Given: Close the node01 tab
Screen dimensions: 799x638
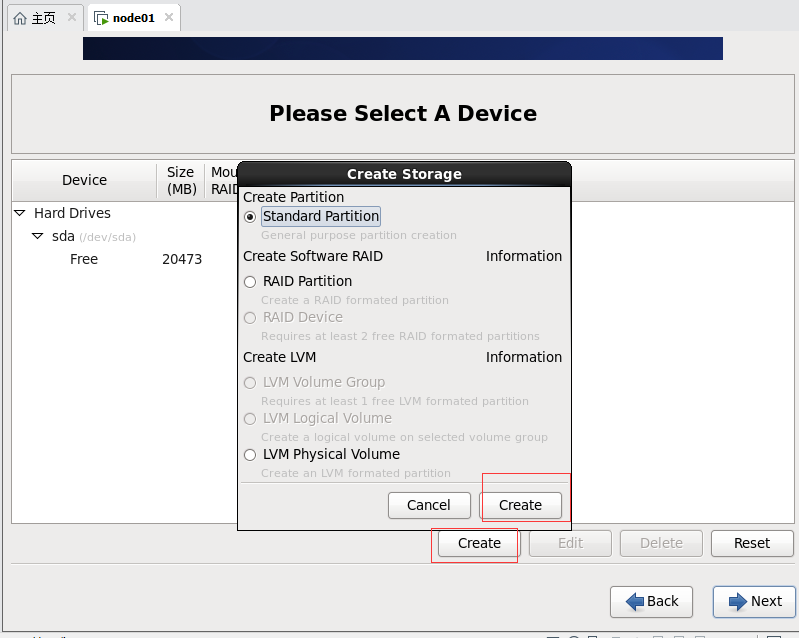Looking at the screenshot, I should coord(169,17).
